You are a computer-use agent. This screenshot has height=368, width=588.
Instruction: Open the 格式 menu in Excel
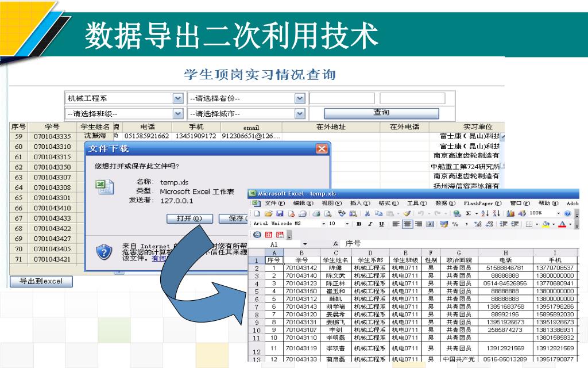pos(389,203)
